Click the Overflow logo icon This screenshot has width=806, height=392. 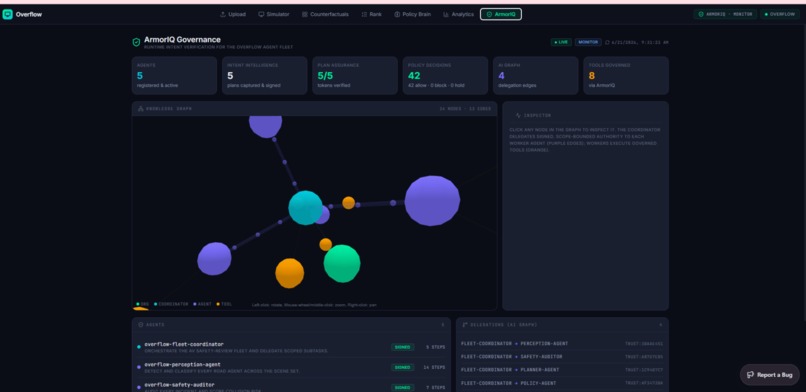[8, 14]
